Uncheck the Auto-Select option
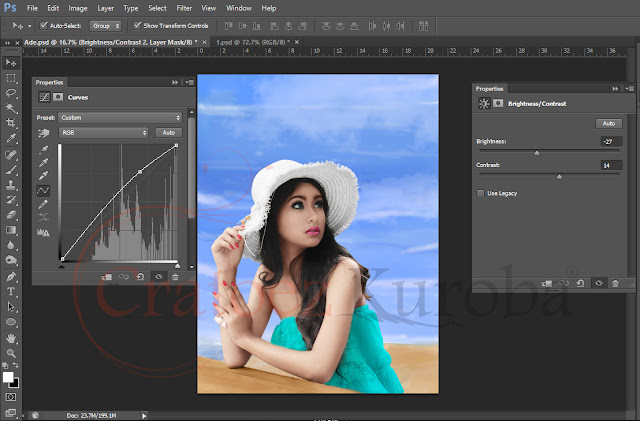 pyautogui.click(x=43, y=24)
